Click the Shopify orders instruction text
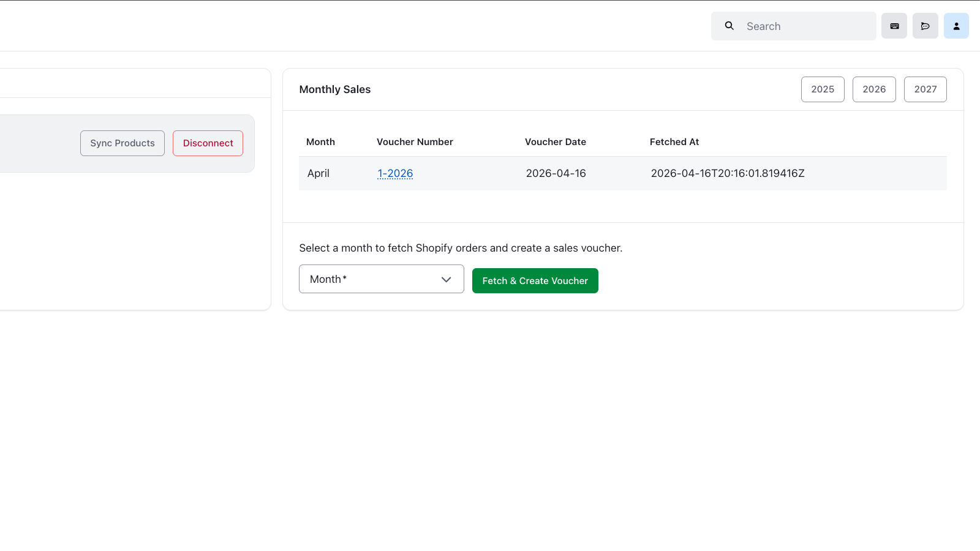 461,248
